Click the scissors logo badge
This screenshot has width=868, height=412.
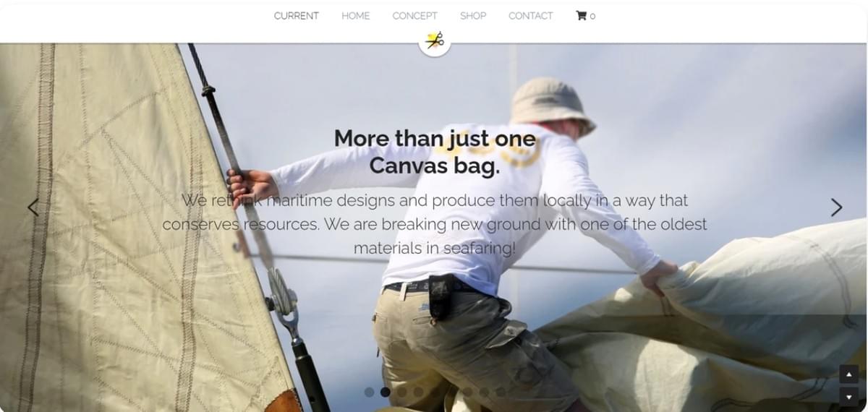pyautogui.click(x=435, y=40)
